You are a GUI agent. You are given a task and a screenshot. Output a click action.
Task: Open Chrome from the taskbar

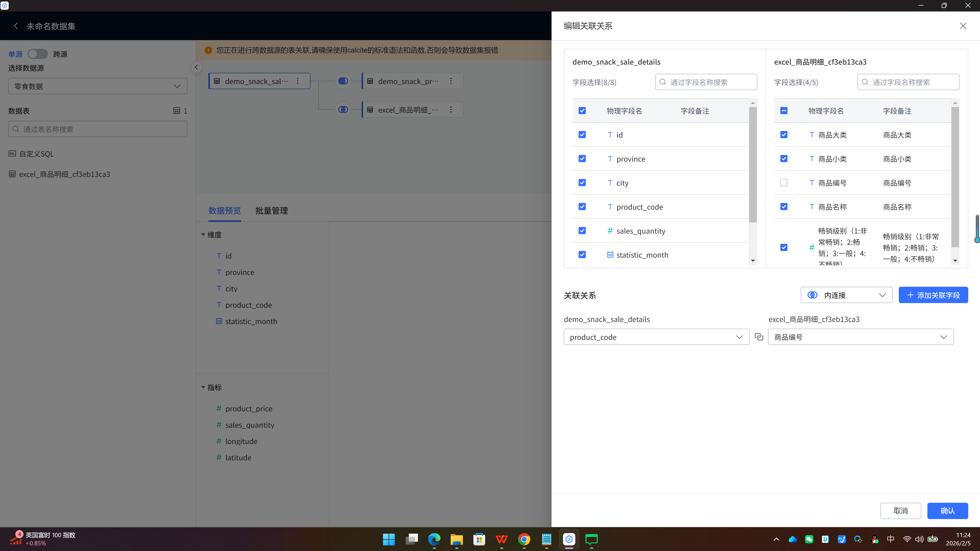(524, 539)
